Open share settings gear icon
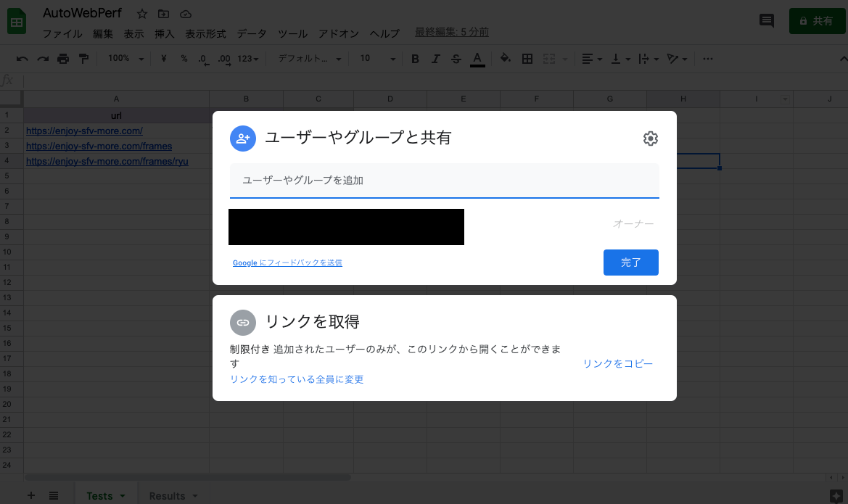 (650, 139)
